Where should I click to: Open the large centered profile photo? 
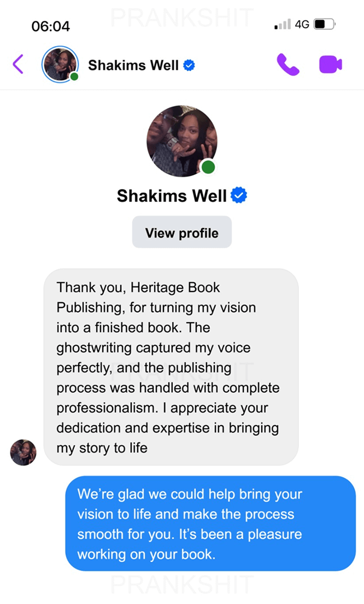(x=180, y=141)
